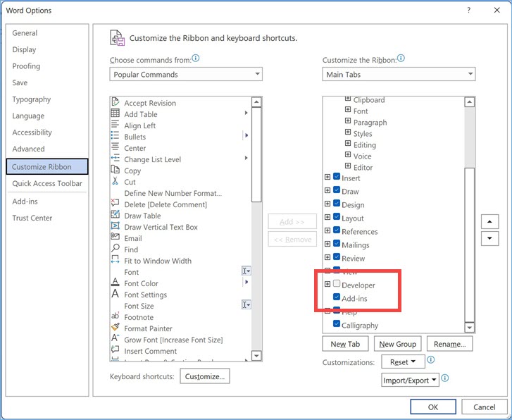The height and width of the screenshot is (420, 512).
Task: Select the Add Table grid icon
Action: (x=115, y=114)
